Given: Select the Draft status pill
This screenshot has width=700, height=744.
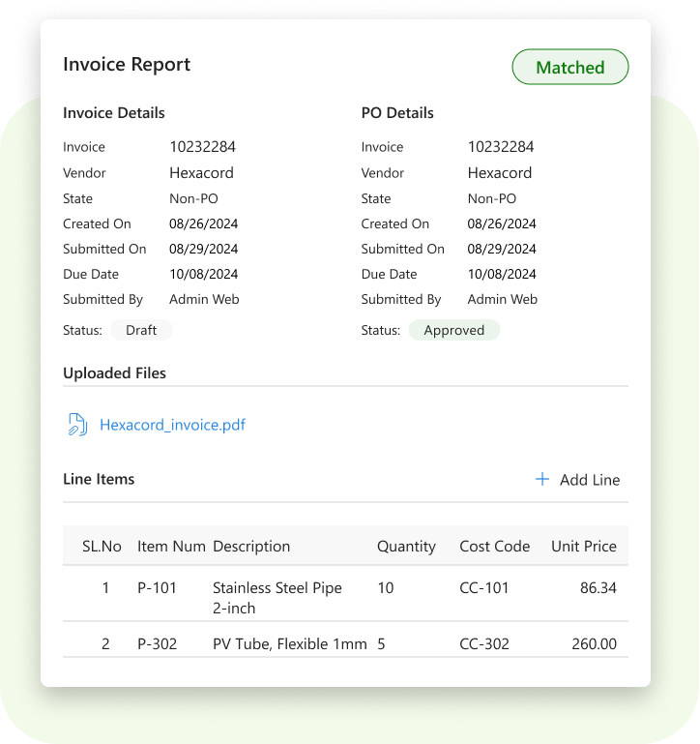Looking at the screenshot, I should (x=141, y=330).
